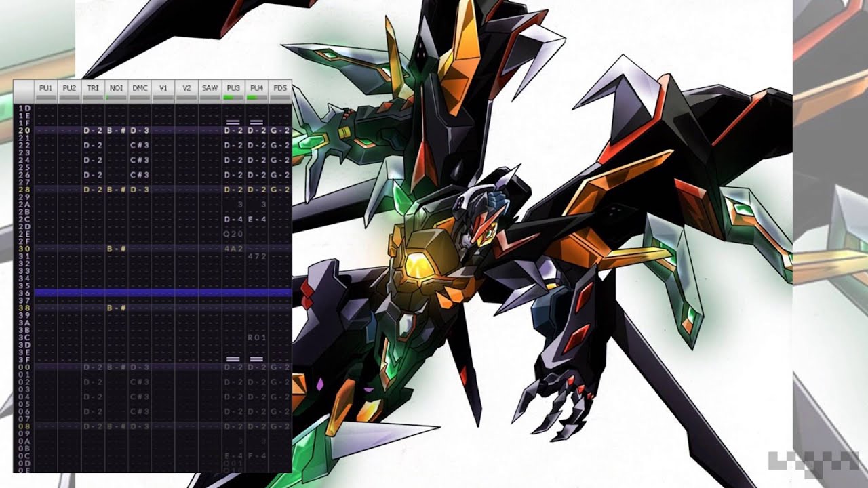Screen dimensions: 868x488
Task: Select effect R01 in PU4 column
Action: tap(256, 338)
